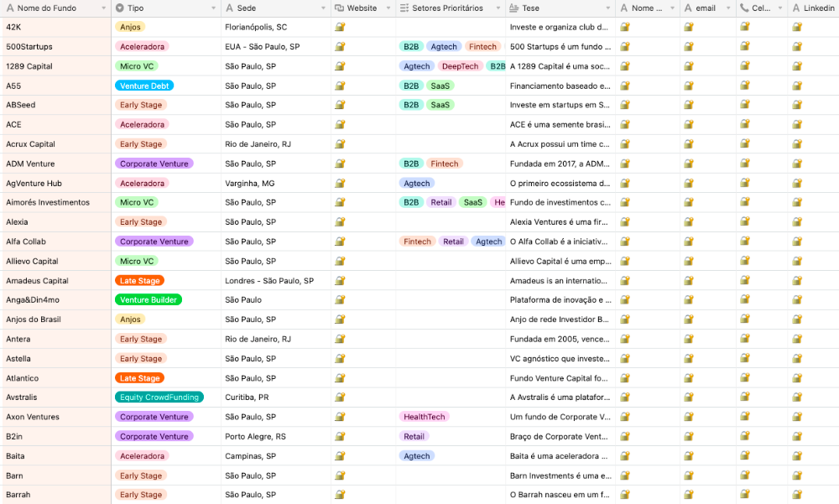The width and height of the screenshot is (839, 504).
Task: Select the fund name cell "Axon Ventures"
Action: [56, 417]
